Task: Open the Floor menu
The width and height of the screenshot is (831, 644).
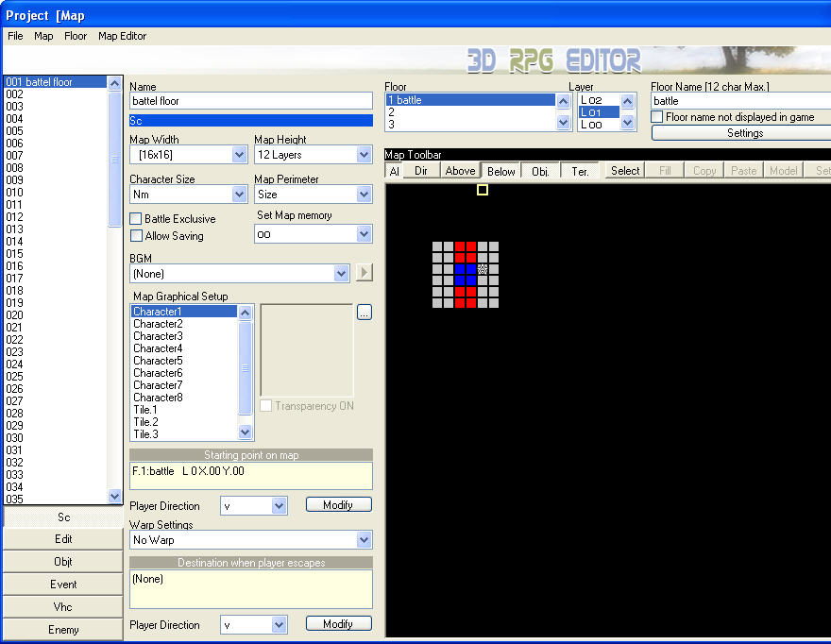Action: pos(76,36)
